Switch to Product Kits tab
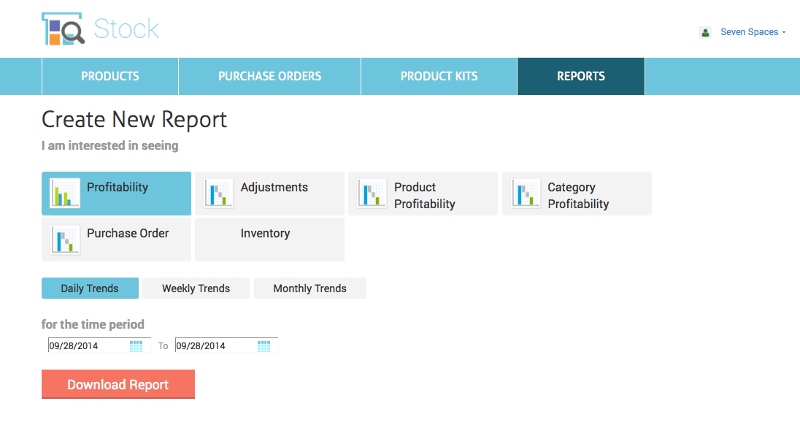Viewport: 800px width, 428px height. (439, 76)
